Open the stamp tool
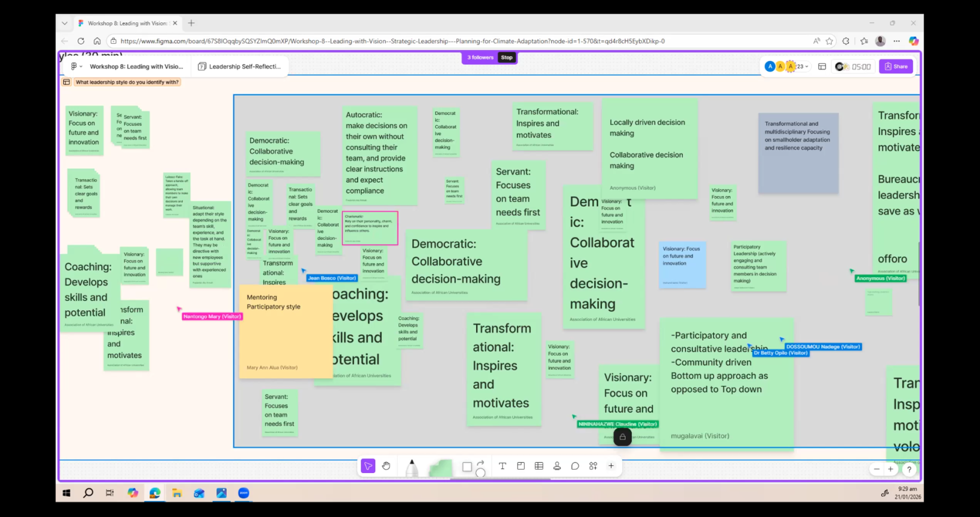The height and width of the screenshot is (517, 980). (x=557, y=466)
